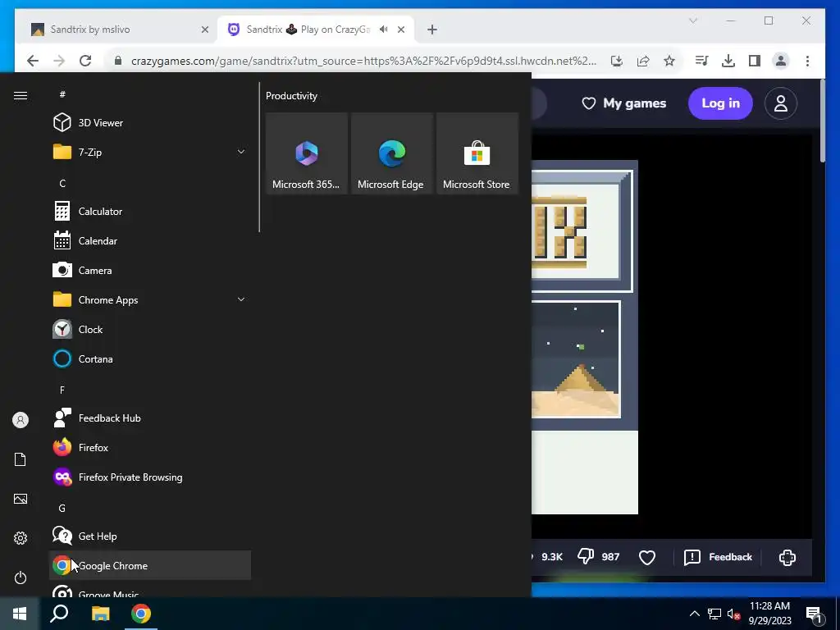Open Feedback Hub
This screenshot has height=630, width=840.
150,418
